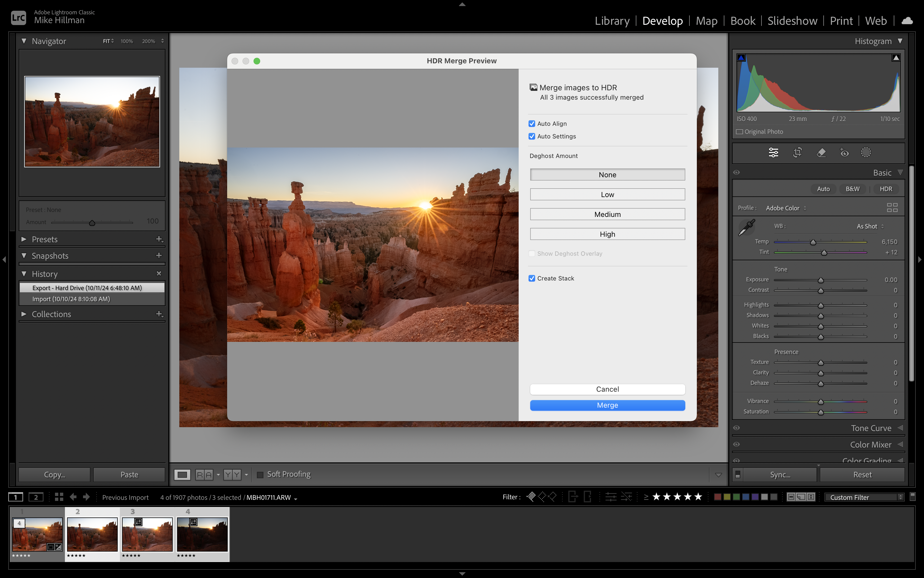Viewport: 924px width, 578px height.
Task: Open reference view R|A button
Action: [x=204, y=475]
